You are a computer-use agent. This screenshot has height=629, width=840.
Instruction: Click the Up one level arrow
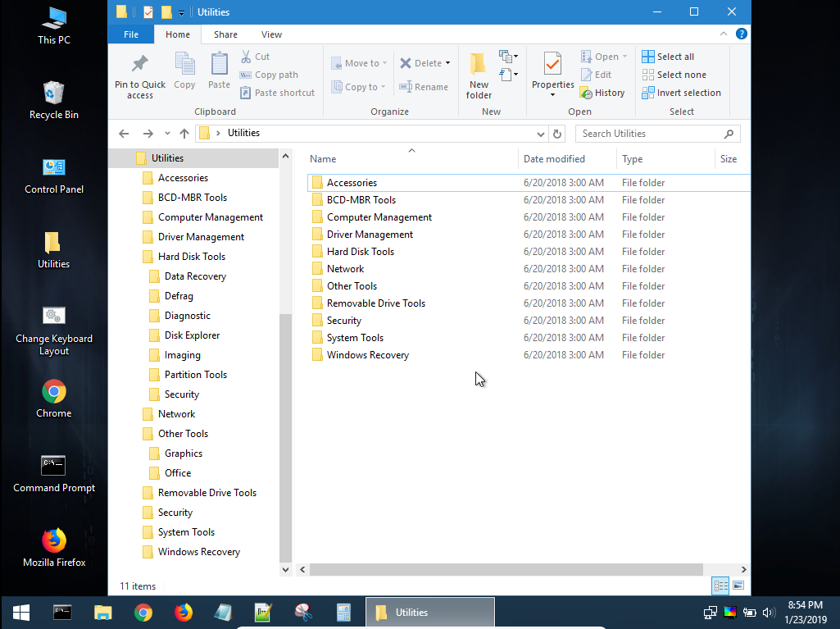pos(184,134)
